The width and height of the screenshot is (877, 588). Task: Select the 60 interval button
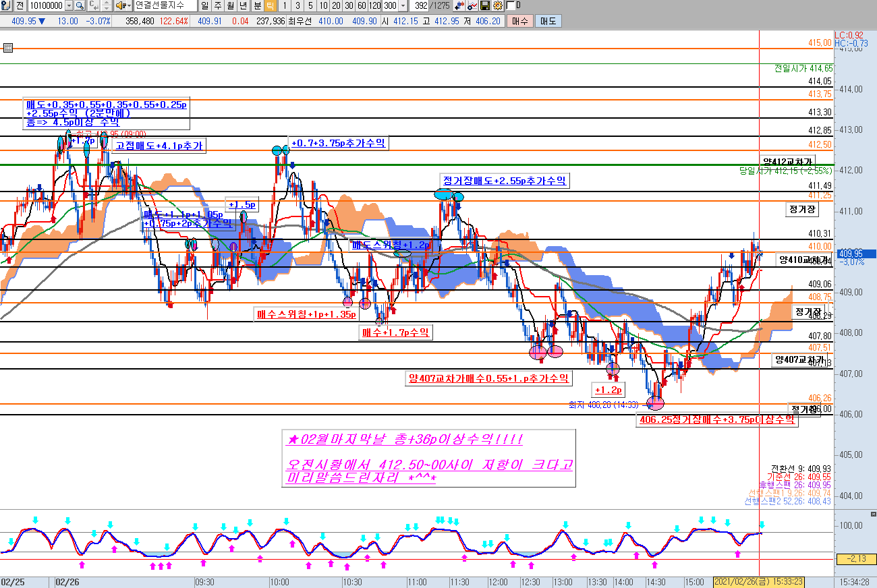pos(362,5)
